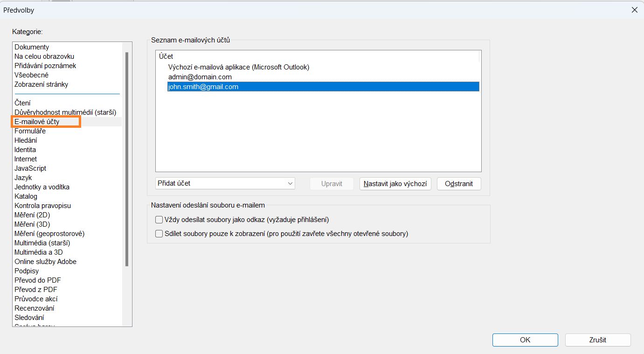Cancel with the Zrušit button

[598, 340]
